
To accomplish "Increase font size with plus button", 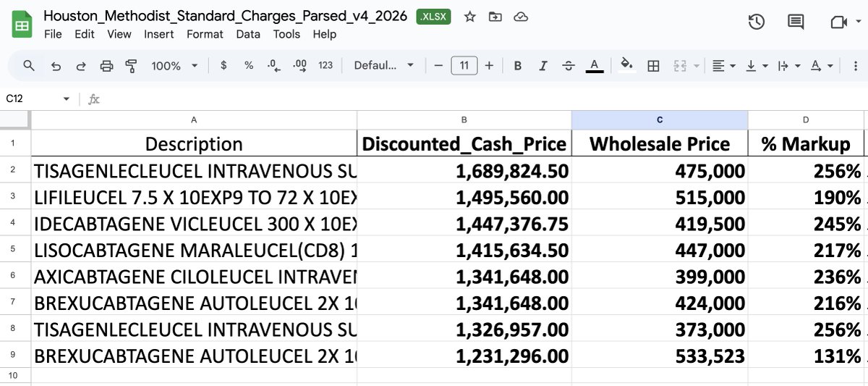I will click(x=489, y=66).
